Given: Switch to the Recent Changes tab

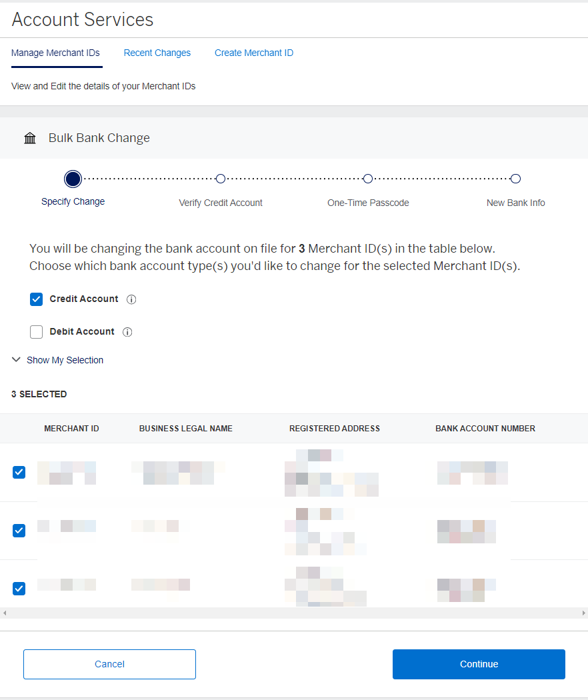Looking at the screenshot, I should click(x=157, y=53).
